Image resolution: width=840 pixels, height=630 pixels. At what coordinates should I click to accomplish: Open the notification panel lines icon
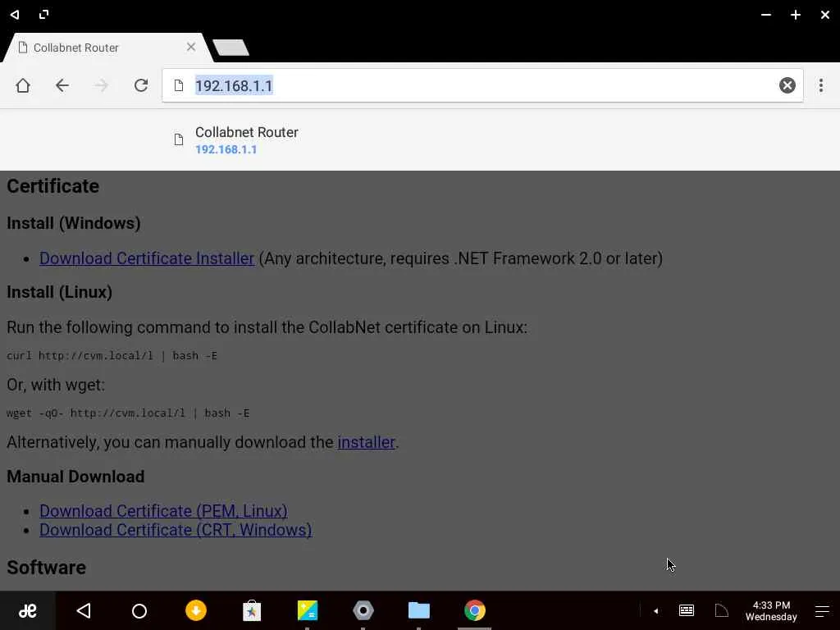[x=822, y=611]
